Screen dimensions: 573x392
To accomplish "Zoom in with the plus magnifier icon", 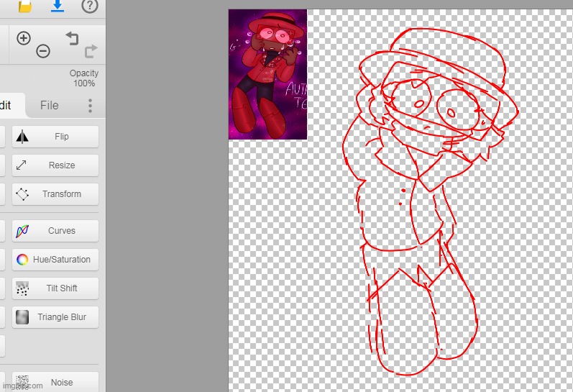I will tap(24, 38).
